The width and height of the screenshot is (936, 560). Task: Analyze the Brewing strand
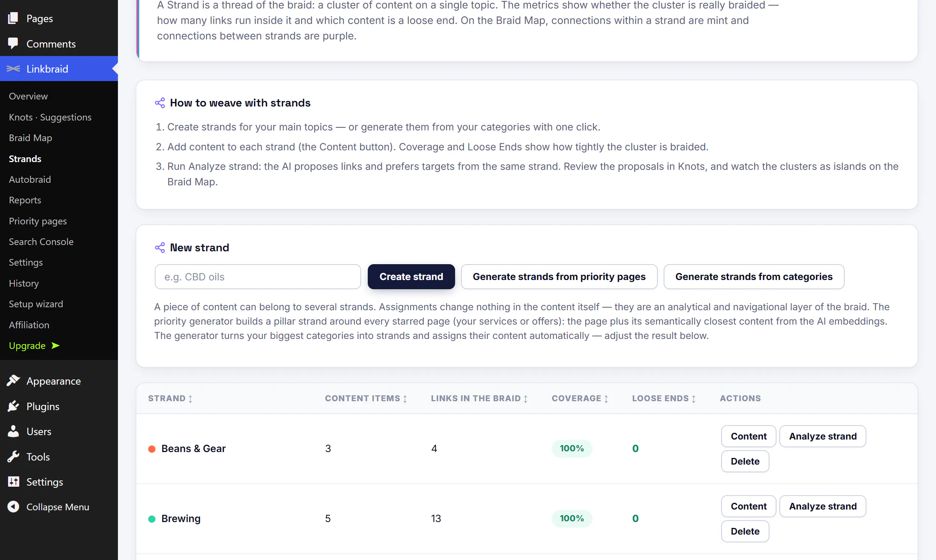tap(823, 506)
